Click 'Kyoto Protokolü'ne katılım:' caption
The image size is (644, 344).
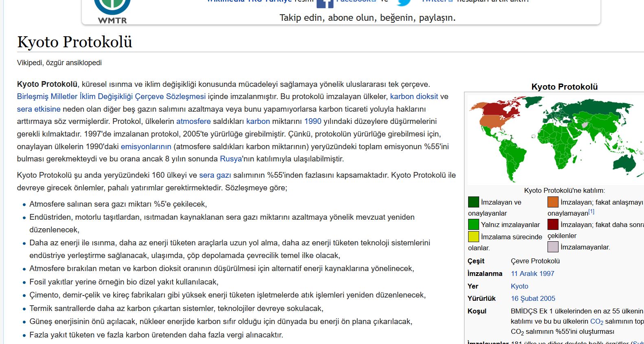pyautogui.click(x=564, y=190)
